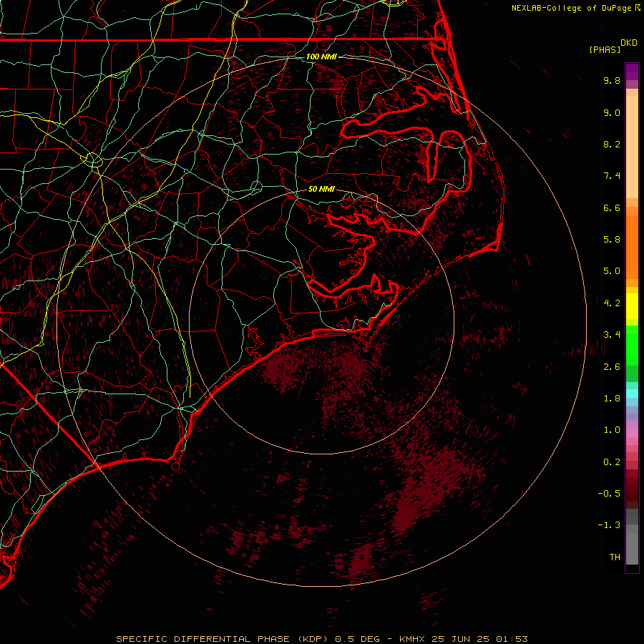Click the 2.6 scale value
Image resolution: width=644 pixels, height=644 pixels.
pos(612,367)
